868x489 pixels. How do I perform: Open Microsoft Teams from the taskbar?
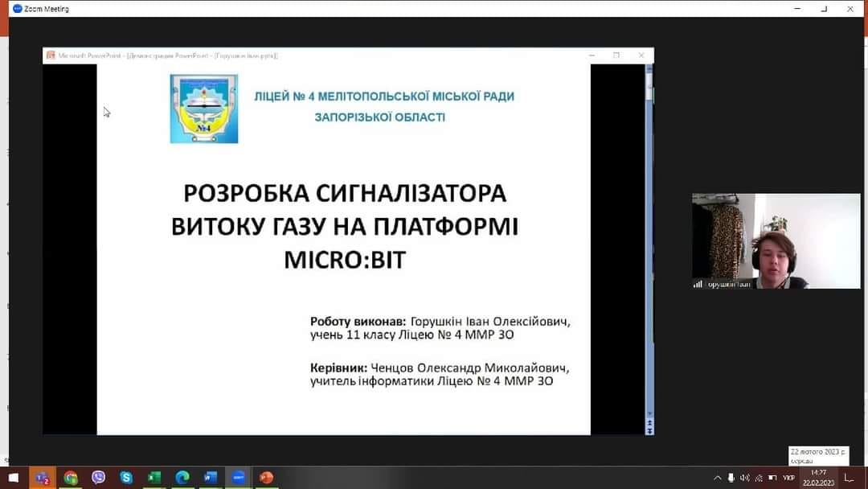42,478
